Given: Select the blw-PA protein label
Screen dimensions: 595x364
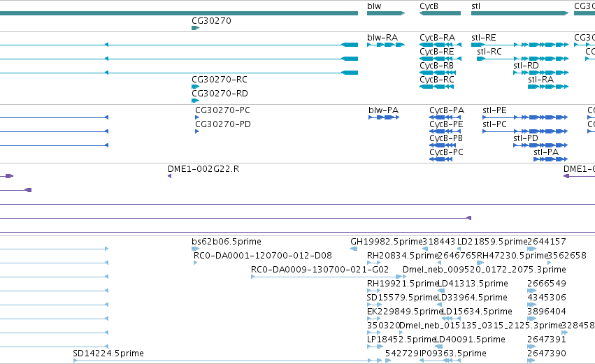Looking at the screenshot, I should tap(383, 110).
